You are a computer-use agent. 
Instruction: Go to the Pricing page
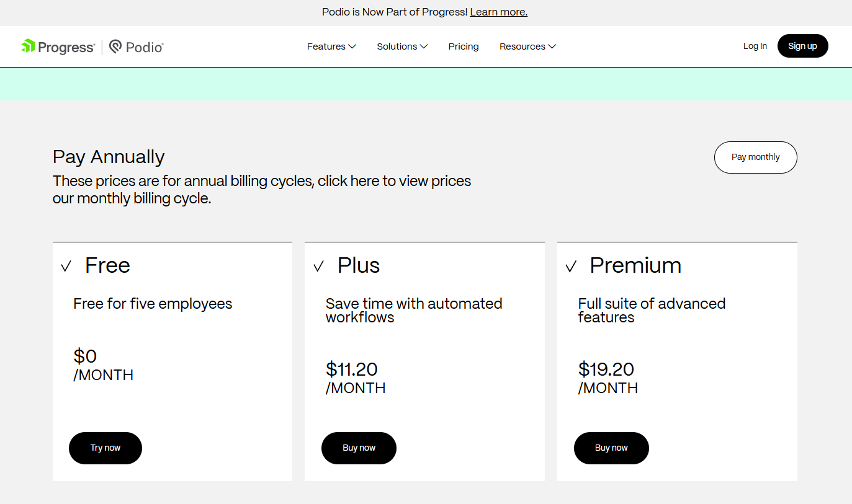[x=464, y=46]
